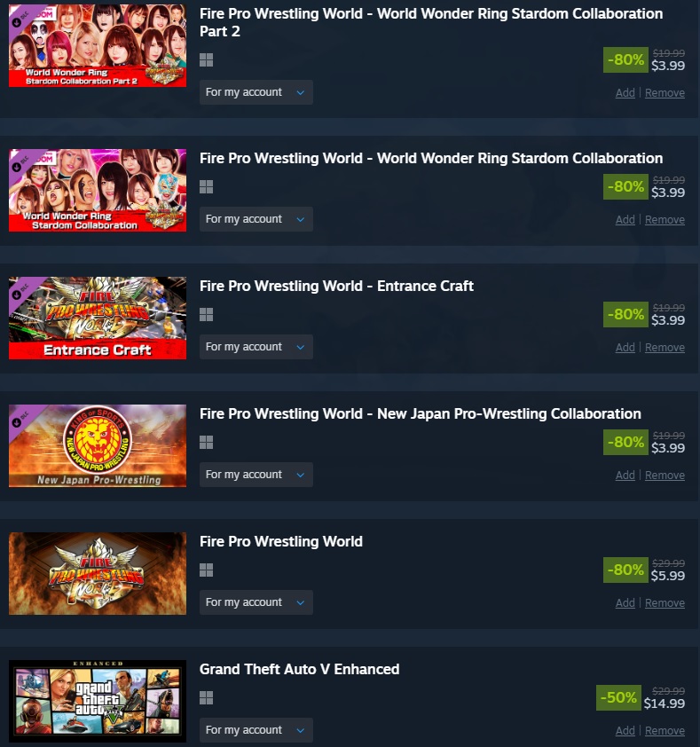Open the Grand Theft Auto V Enhanced title

tap(299, 669)
